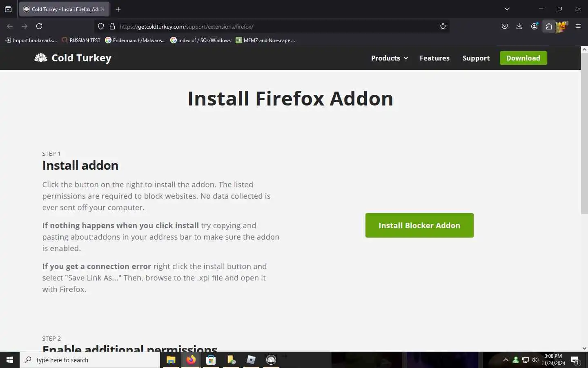
Task: Open the Extensions puzzle-piece menu
Action: 549,26
